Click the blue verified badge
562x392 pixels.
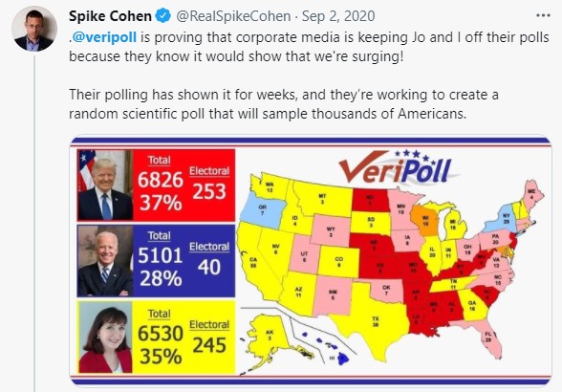[x=163, y=16]
